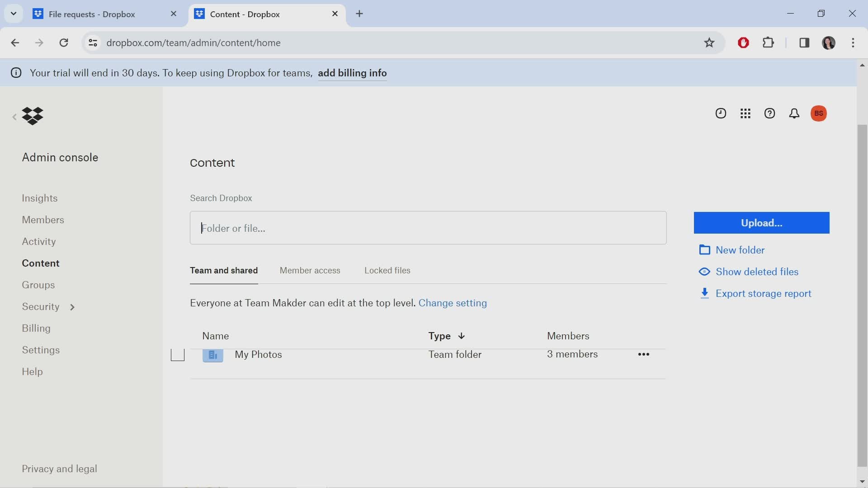Click the My Photos folder three-dot menu
The width and height of the screenshot is (868, 488).
click(644, 355)
